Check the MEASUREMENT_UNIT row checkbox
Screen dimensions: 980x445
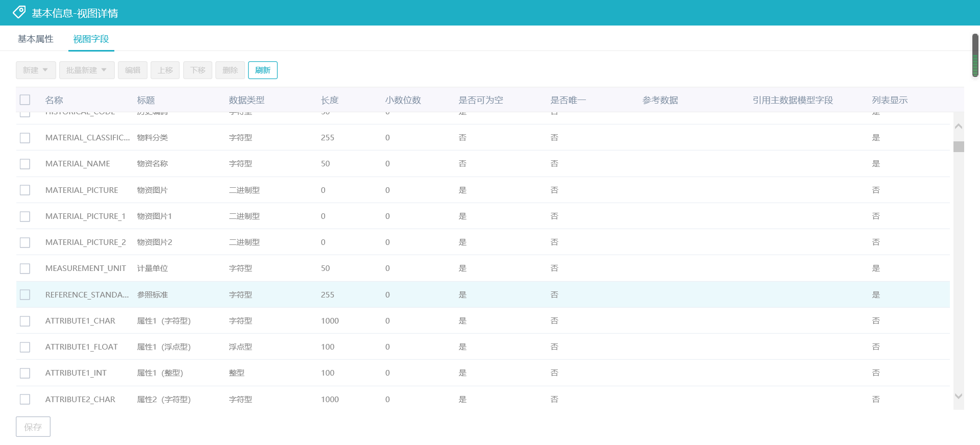tap(25, 268)
